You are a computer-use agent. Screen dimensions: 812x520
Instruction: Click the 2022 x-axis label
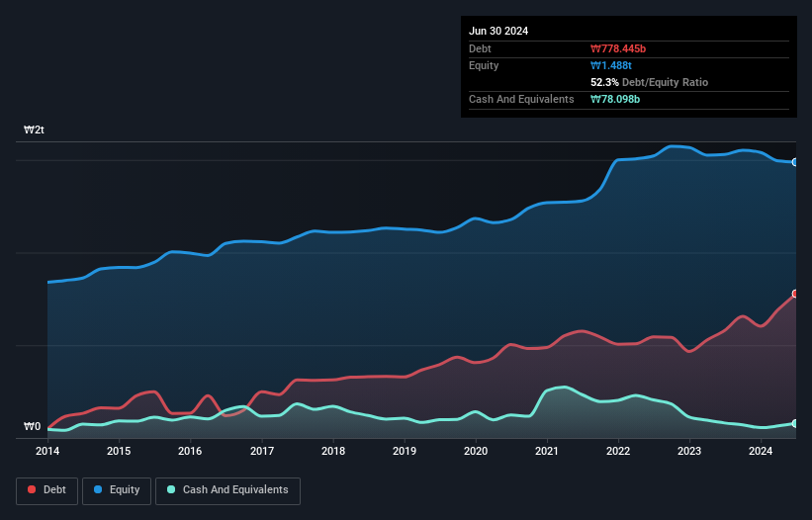pyautogui.click(x=618, y=451)
